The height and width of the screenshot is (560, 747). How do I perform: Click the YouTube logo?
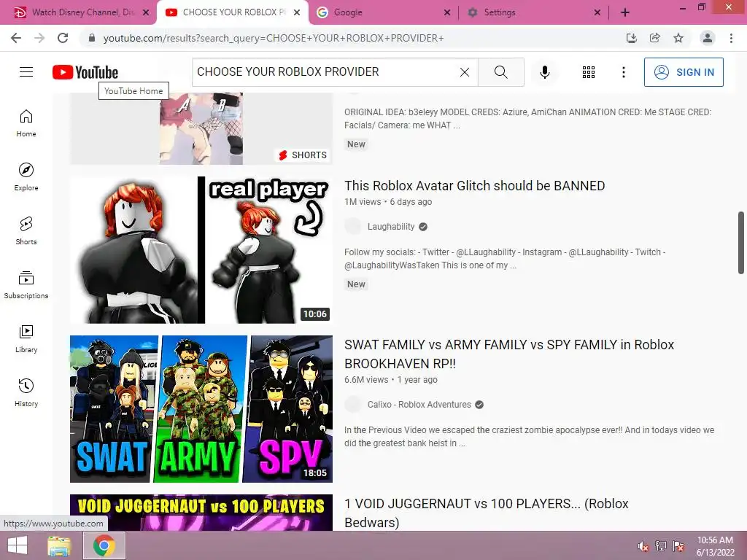(85, 72)
